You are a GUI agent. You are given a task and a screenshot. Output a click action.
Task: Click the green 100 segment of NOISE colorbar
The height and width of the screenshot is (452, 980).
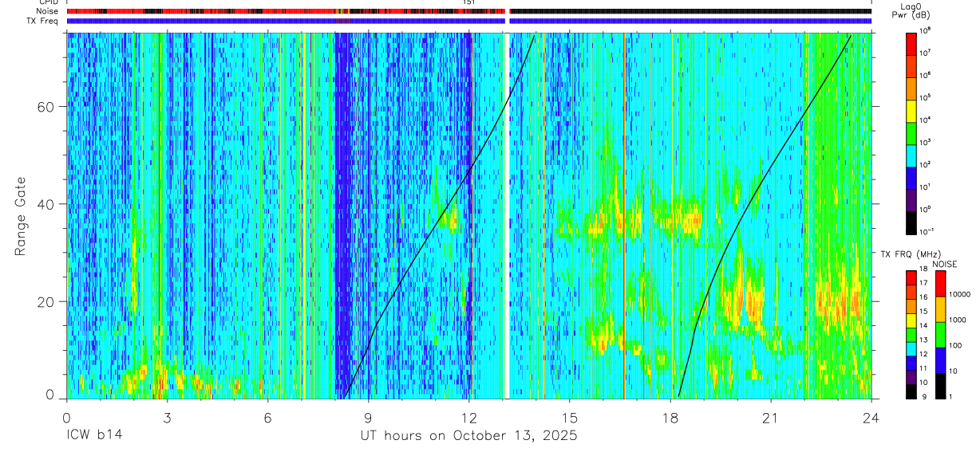point(940,335)
